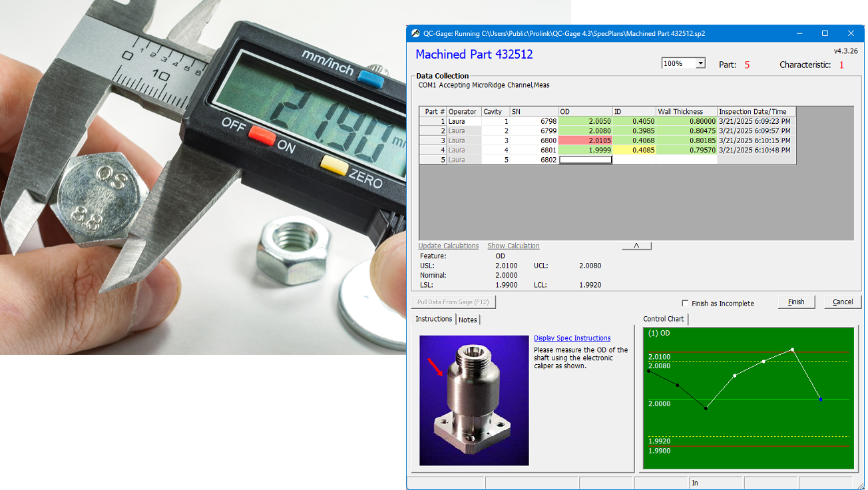Screen dimensions: 868x490
Task: Maximize the QC-Gage window
Action: pyautogui.click(x=825, y=33)
